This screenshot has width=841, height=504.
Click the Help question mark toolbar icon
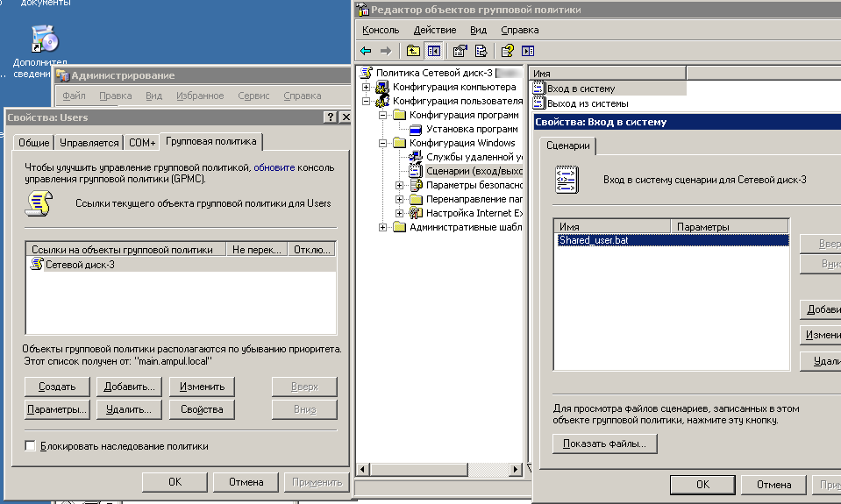coord(508,51)
